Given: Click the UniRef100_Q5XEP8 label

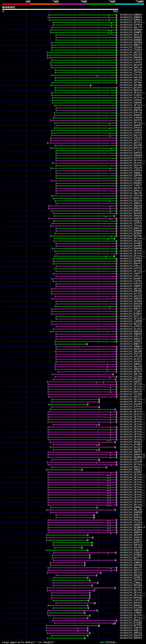Looking at the screenshot, I should [131, 37].
